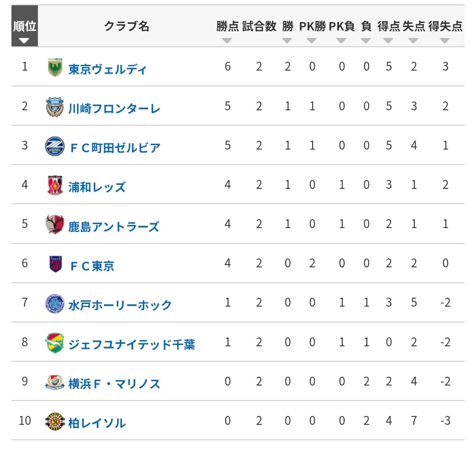
Task: Open the 浦和レッズ club link
Action: [x=97, y=187]
